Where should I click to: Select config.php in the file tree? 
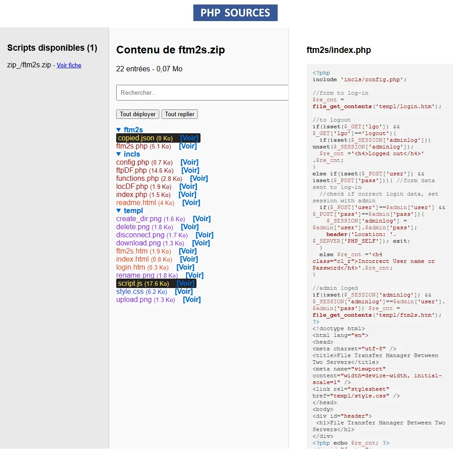[x=132, y=162]
